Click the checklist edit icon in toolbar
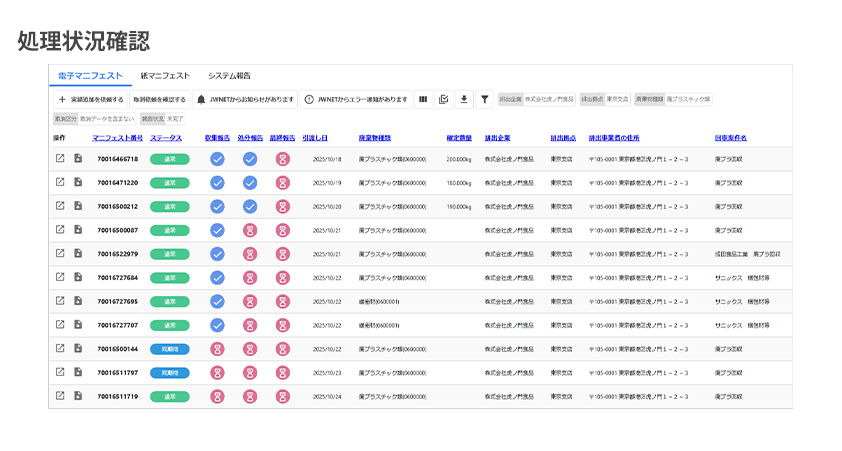Screen dimensions: 842x451 point(443,100)
